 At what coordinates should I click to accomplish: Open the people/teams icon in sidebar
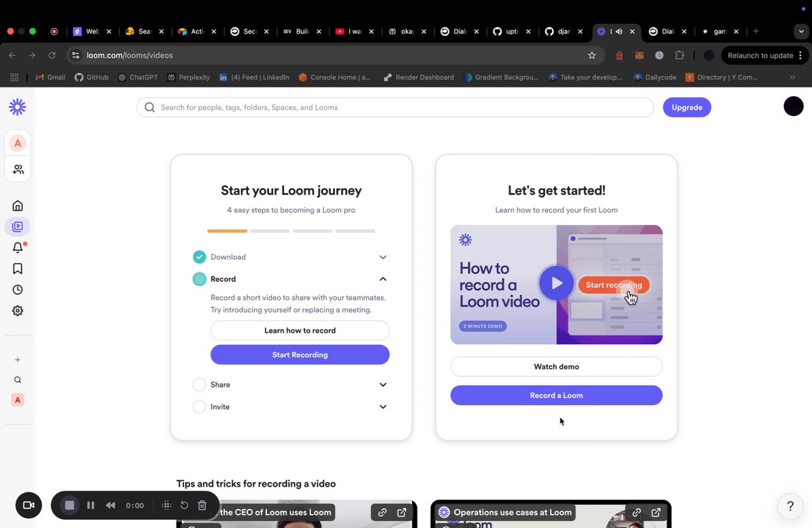pyautogui.click(x=18, y=169)
